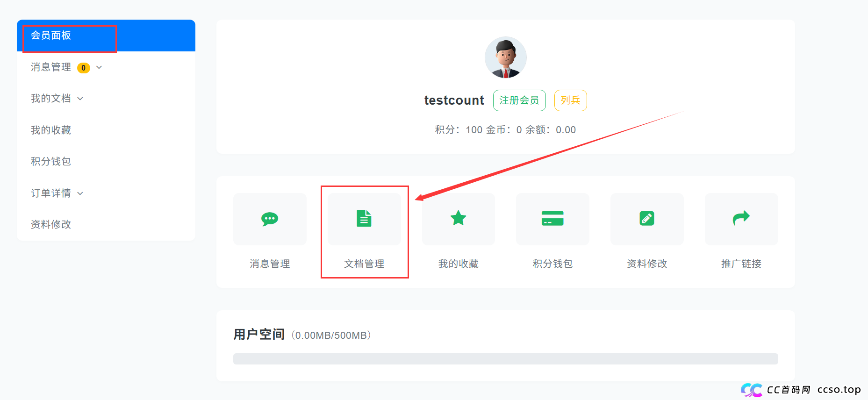Go to 积分钱包 in the sidebar

[51, 161]
